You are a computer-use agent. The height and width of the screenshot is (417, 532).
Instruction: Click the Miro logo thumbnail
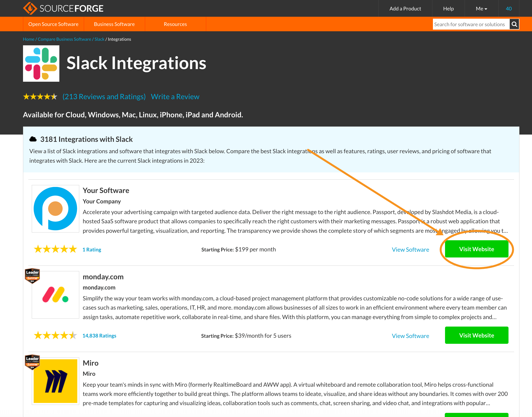[55, 381]
